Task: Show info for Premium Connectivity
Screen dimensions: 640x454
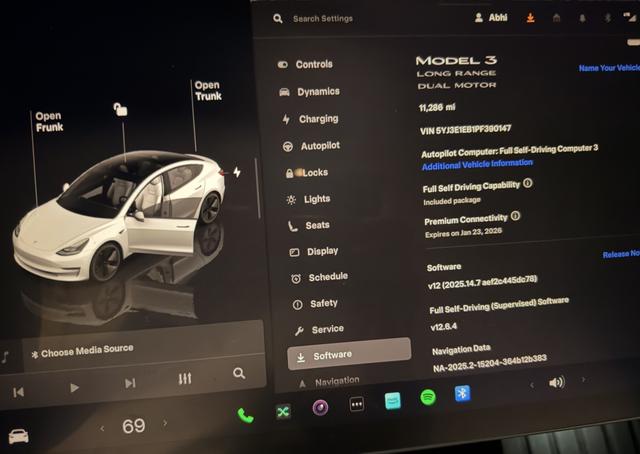Action: pos(516,216)
